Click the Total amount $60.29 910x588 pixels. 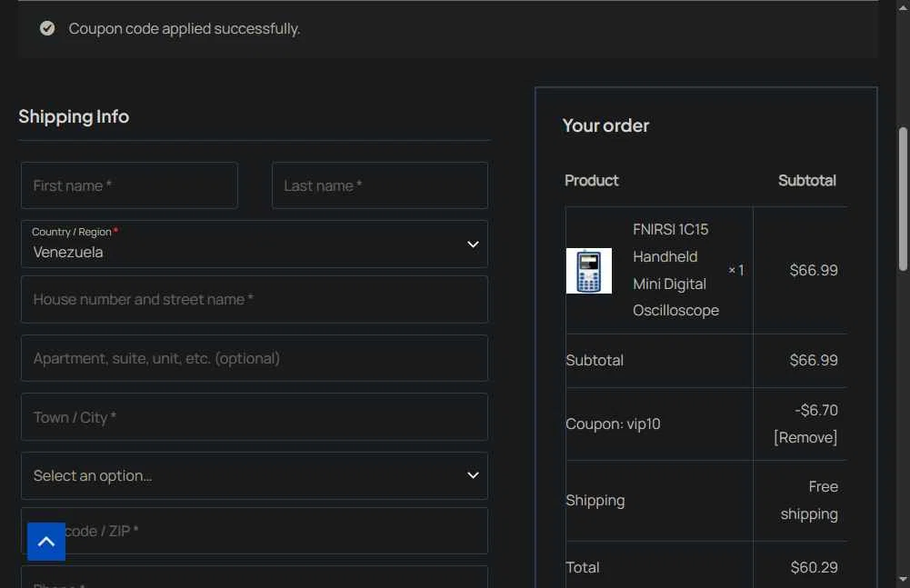(x=814, y=567)
